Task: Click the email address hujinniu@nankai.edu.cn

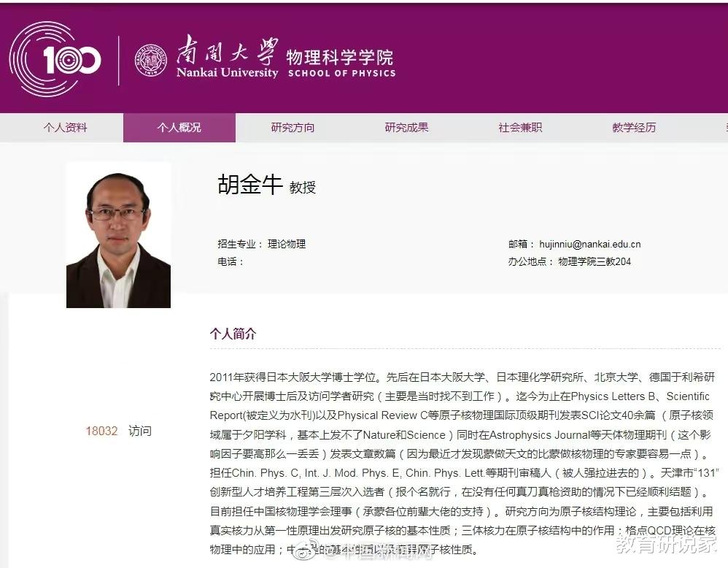Action: [589, 244]
